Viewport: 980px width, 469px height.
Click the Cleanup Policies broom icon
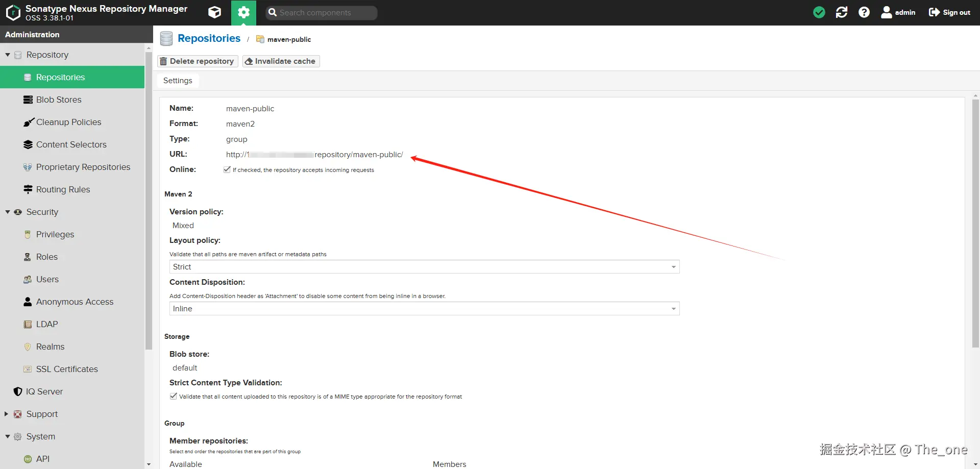point(29,122)
